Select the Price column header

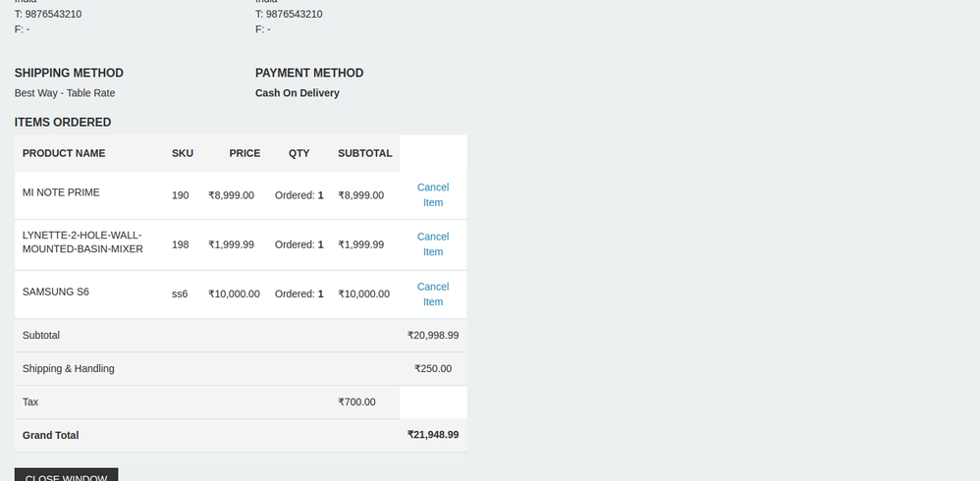point(245,153)
